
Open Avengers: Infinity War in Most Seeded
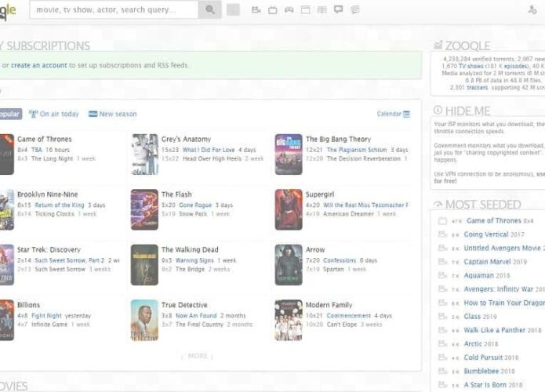pos(499,289)
